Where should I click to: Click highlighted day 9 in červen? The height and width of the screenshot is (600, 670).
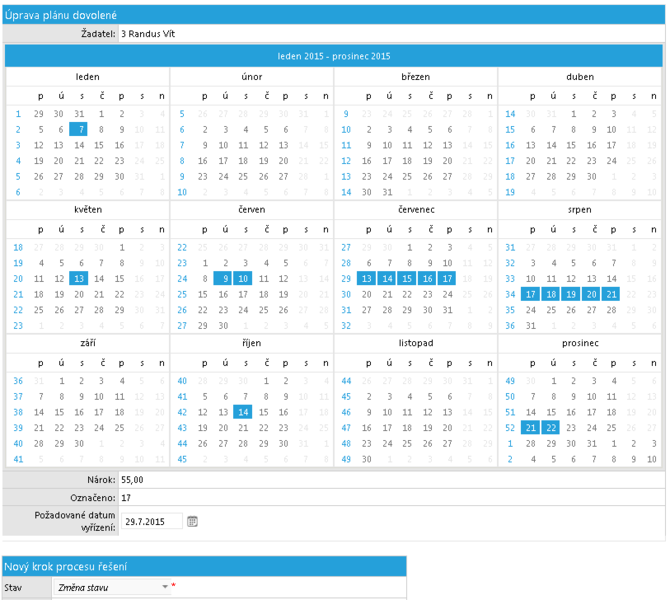(223, 279)
